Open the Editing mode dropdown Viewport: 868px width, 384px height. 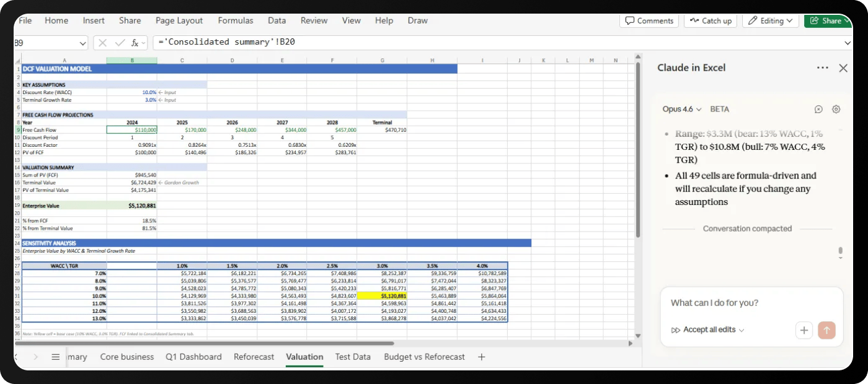pyautogui.click(x=770, y=20)
